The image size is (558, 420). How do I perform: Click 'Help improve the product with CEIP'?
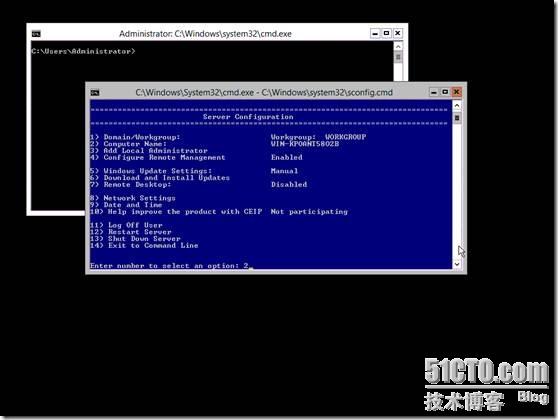pyautogui.click(x=176, y=211)
